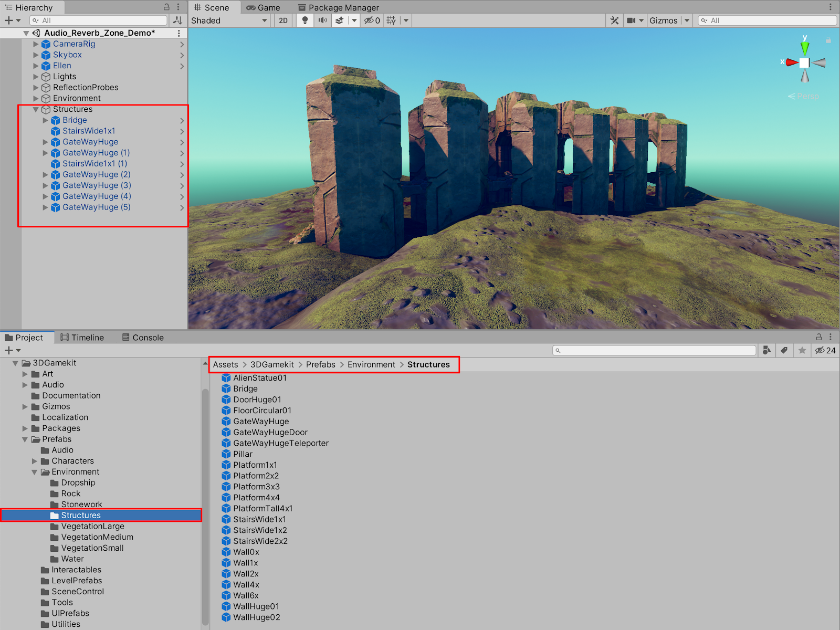Click the search by type icon in Project
This screenshot has height=630, width=840.
[766, 350]
